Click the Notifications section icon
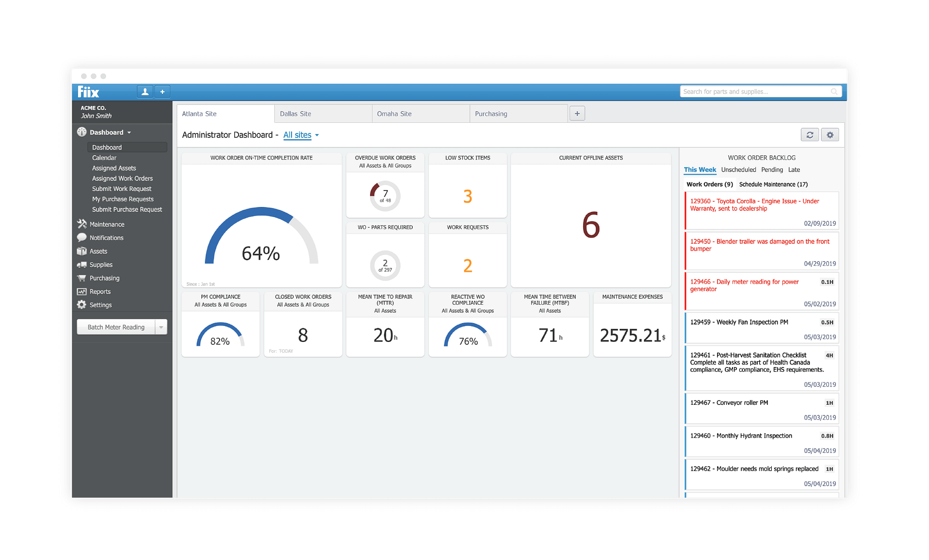Viewport: 929px width, 560px height. coord(81,237)
